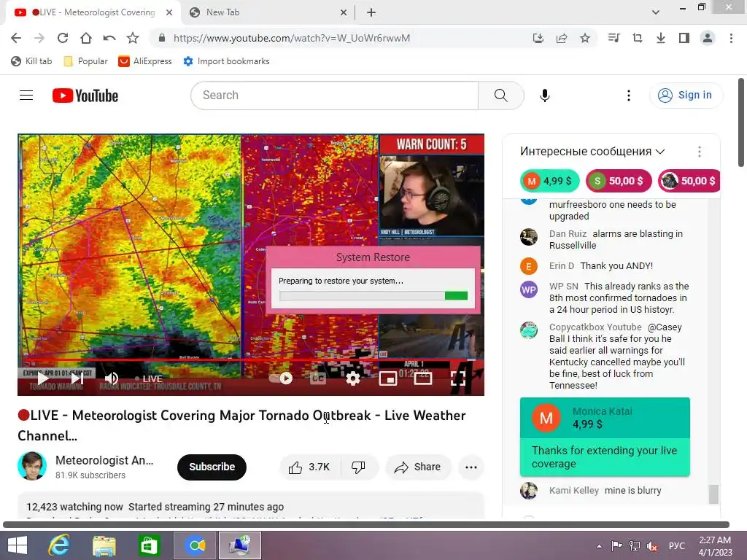Open the Popular bookmarks folder
This screenshot has height=560, width=747.
pos(86,61)
